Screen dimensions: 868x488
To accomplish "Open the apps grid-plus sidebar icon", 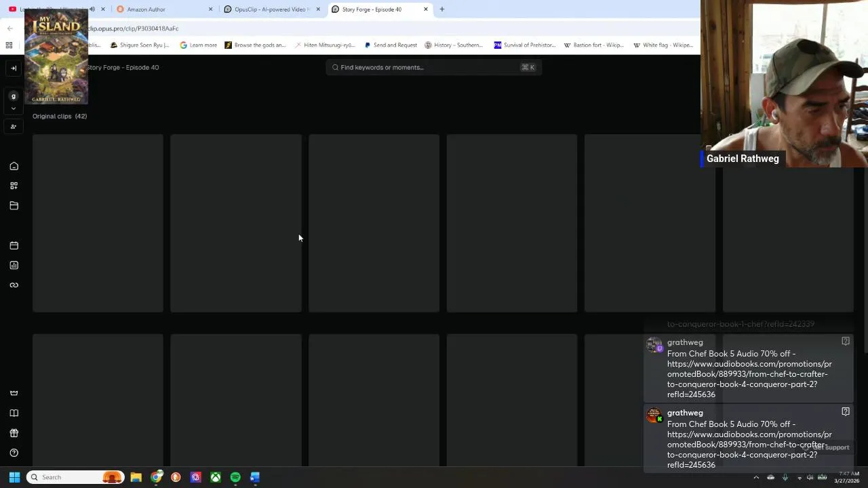I will pos(14,186).
